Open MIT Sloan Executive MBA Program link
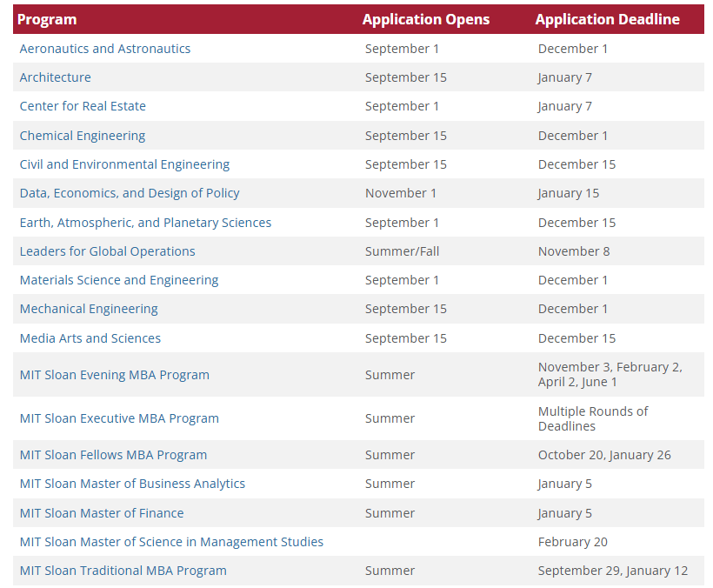Image resolution: width=713 pixels, height=588 pixels. 119,418
